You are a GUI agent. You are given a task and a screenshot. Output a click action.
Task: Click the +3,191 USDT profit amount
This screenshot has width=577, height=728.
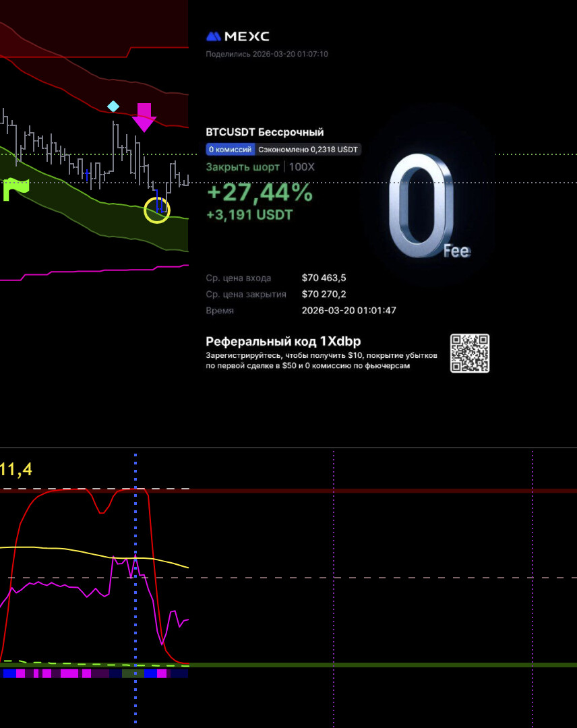coord(249,215)
